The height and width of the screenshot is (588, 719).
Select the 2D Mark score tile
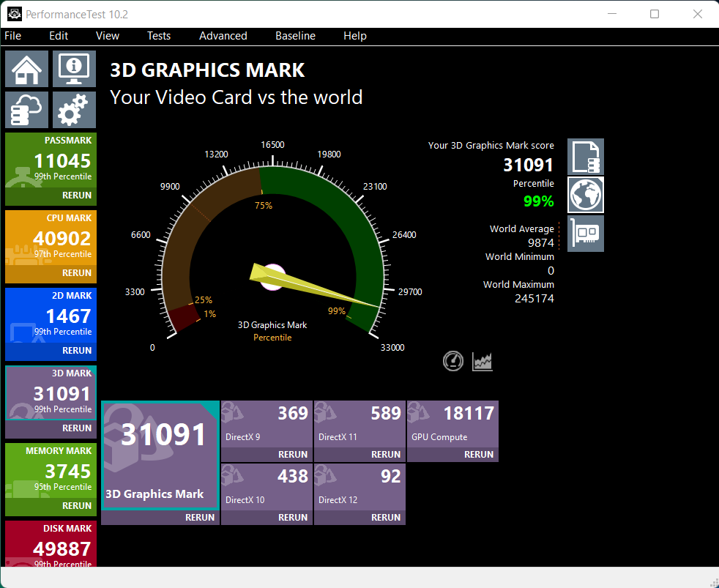tap(51, 316)
